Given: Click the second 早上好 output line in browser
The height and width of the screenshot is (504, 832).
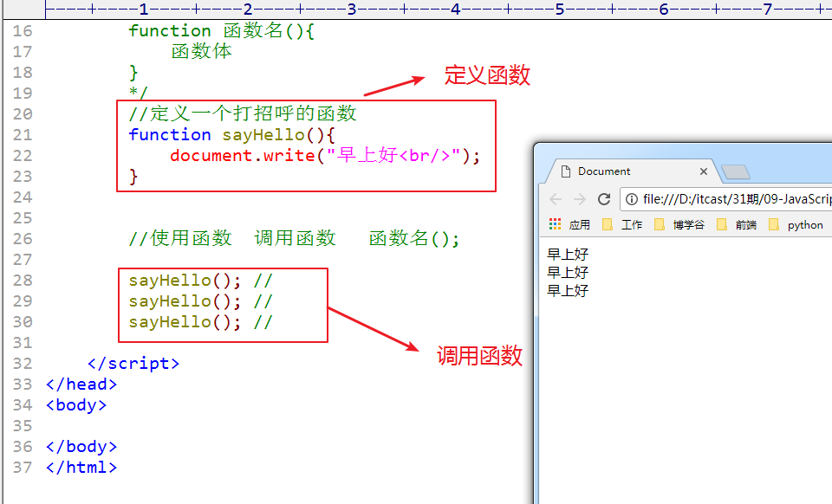Looking at the screenshot, I should pos(568,273).
